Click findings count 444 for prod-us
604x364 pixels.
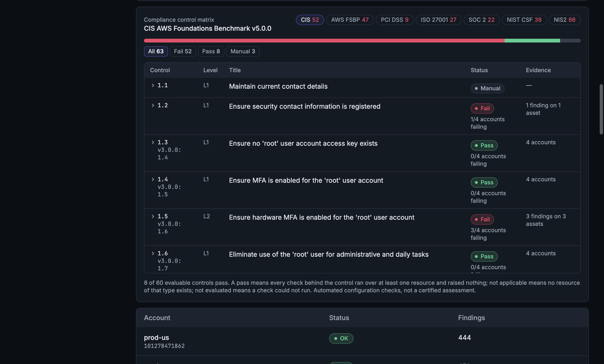coord(464,338)
